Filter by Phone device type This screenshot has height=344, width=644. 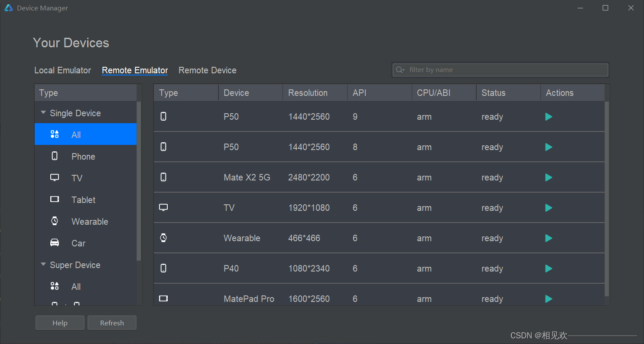tap(85, 156)
